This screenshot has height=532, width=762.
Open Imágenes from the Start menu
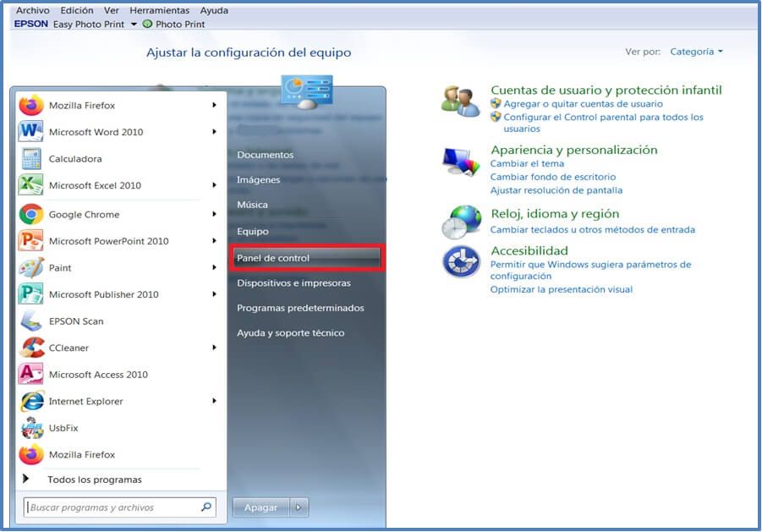click(x=259, y=180)
